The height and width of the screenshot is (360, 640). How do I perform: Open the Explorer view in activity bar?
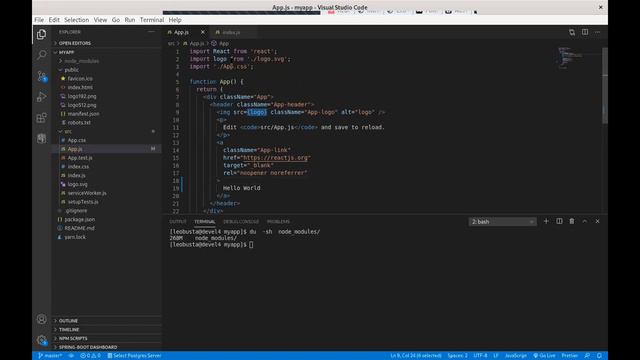coord(41,35)
